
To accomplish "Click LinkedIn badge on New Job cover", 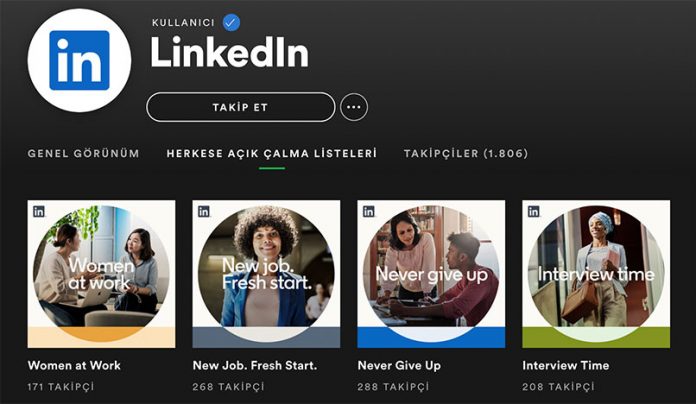I will pyautogui.click(x=204, y=211).
